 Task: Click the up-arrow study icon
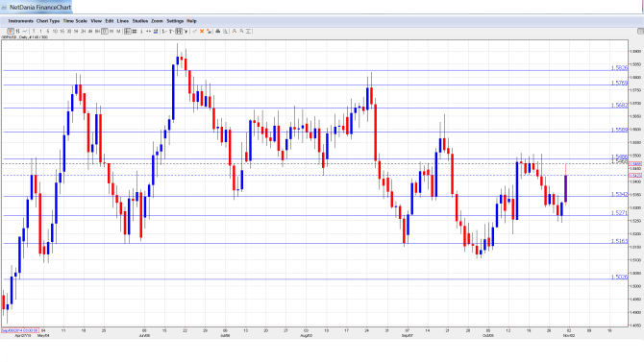point(171,31)
